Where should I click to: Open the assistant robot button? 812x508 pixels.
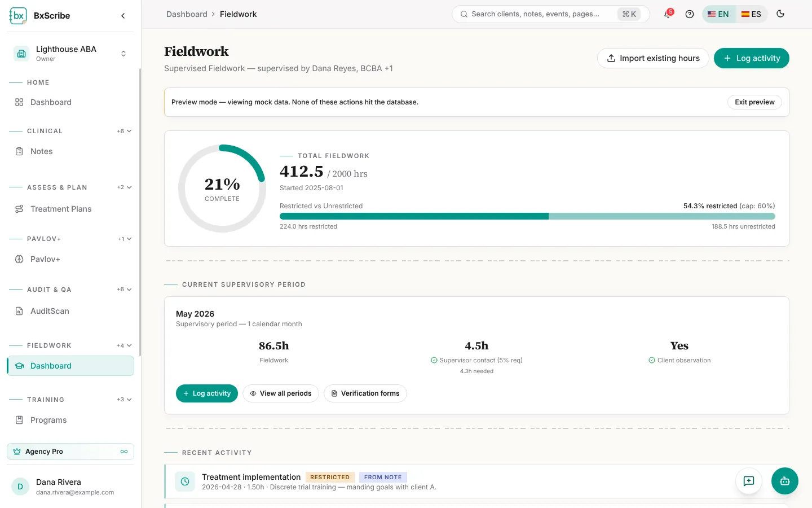(x=785, y=481)
